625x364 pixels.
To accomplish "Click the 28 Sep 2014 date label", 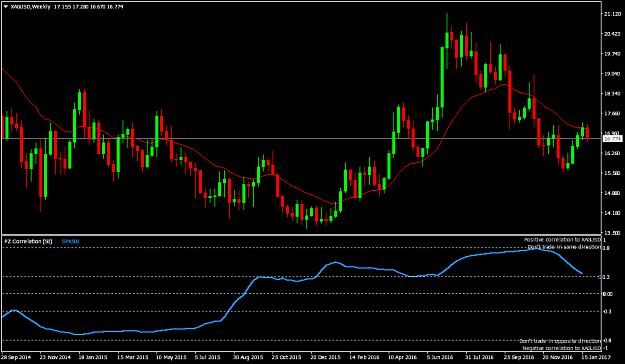I will [17, 356].
